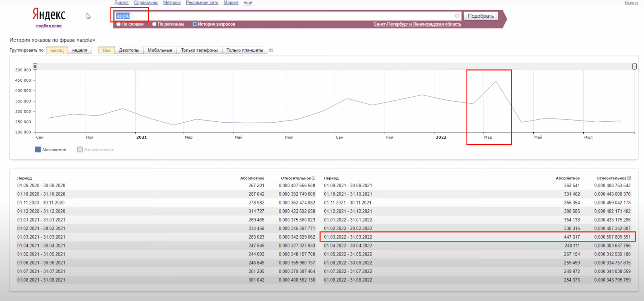Select the История запросов radio option

coord(194,24)
